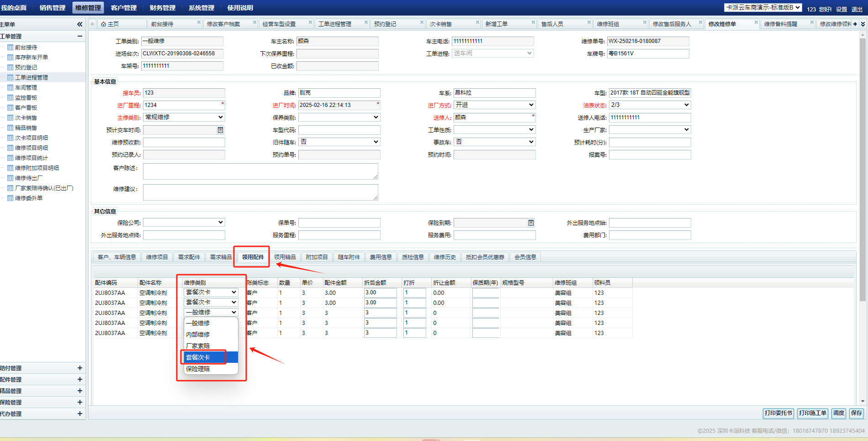Open calendar picker for 保险到期 field

[x=531, y=223]
